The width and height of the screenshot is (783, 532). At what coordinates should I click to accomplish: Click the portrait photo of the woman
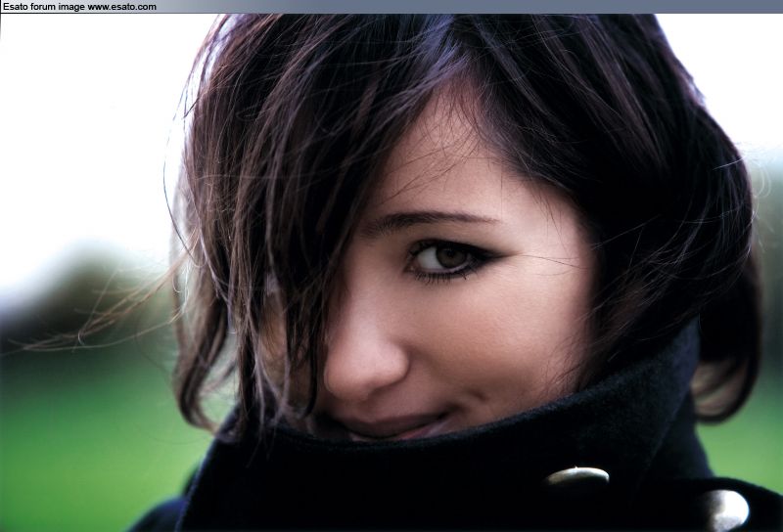click(391, 273)
